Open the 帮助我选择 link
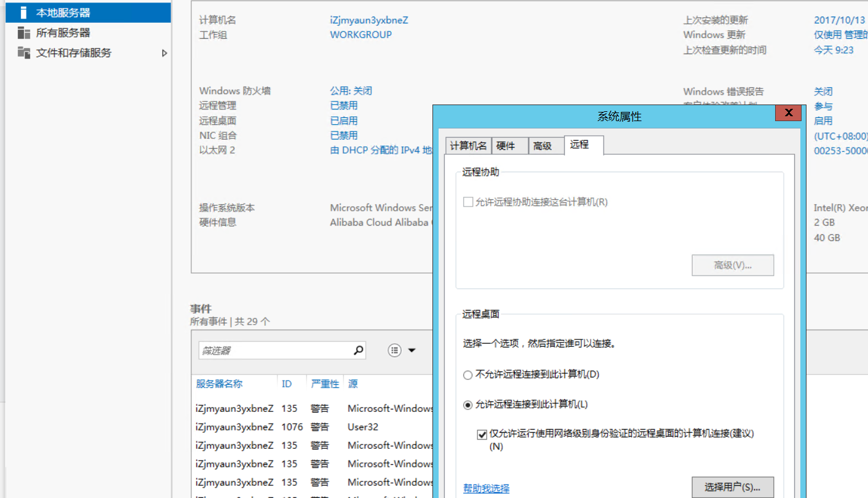Screen dimensions: 868x498 tap(486, 489)
